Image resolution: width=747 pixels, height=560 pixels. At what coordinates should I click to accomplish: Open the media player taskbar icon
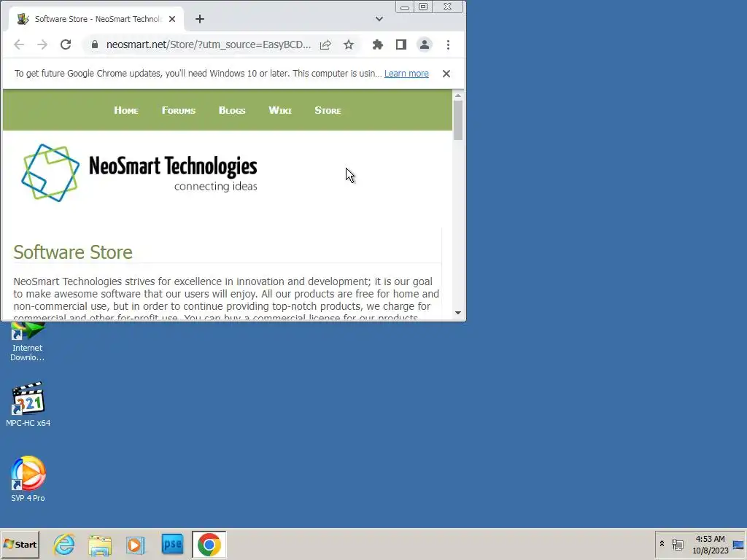[136, 545]
